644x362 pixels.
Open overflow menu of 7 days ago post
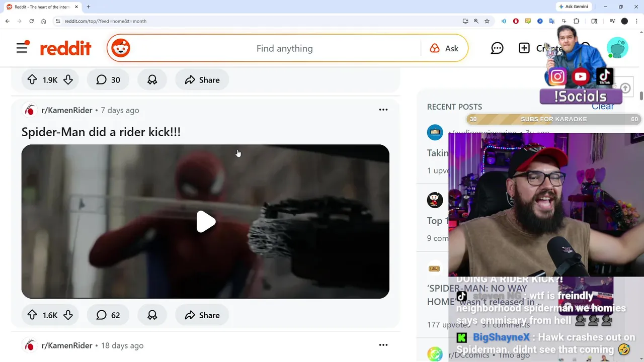click(x=383, y=110)
